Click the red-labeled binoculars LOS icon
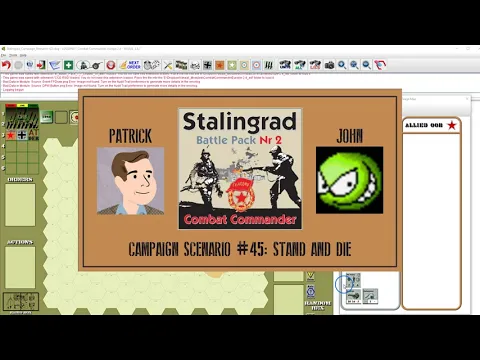Viewport: 480px width, 360px height. 315,65
